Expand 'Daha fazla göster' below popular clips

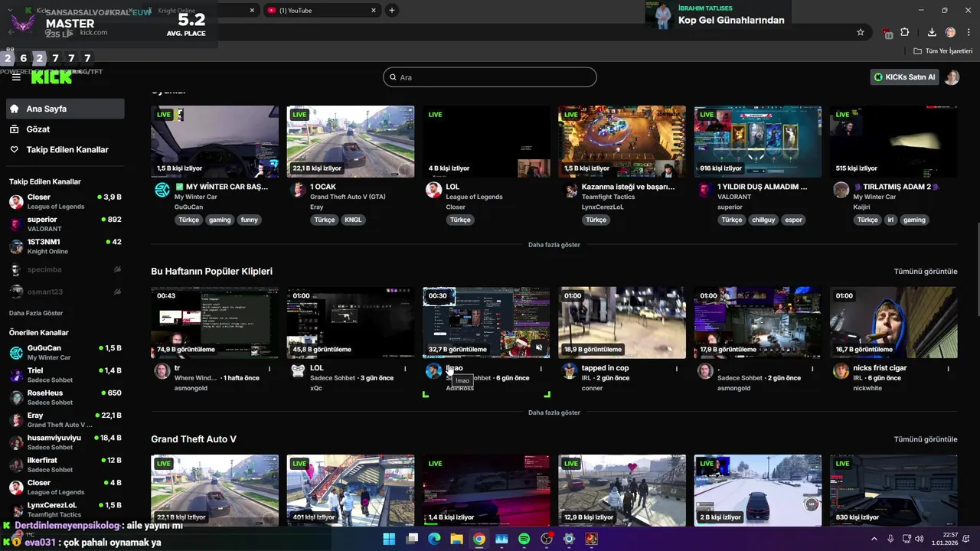point(554,412)
